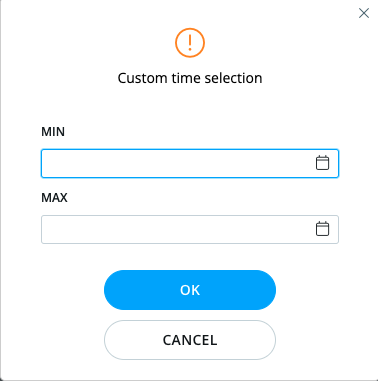The image size is (378, 381).
Task: Exit the custom time dialog via the corner X
Action: pyautogui.click(x=364, y=13)
